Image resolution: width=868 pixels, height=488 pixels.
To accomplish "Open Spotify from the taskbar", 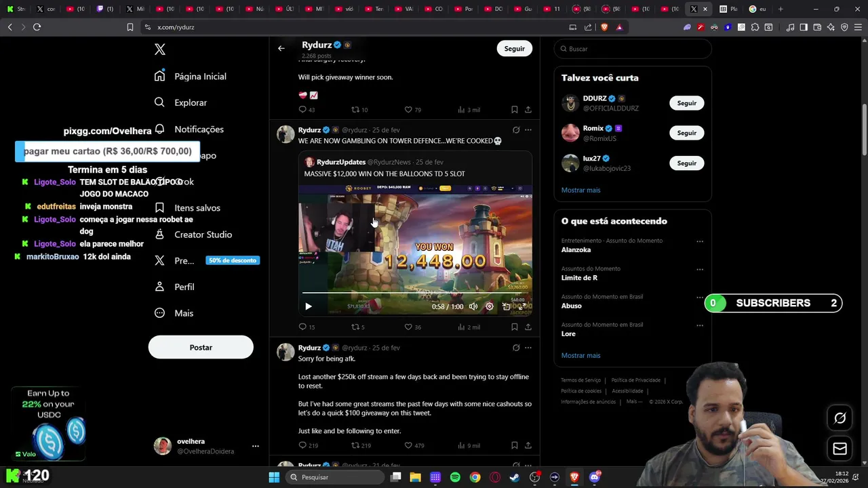I will point(455,477).
